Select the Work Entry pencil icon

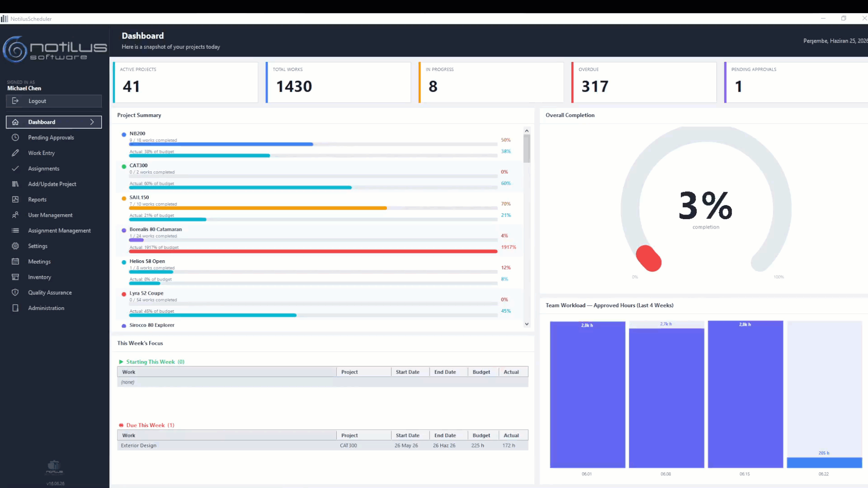click(x=15, y=153)
